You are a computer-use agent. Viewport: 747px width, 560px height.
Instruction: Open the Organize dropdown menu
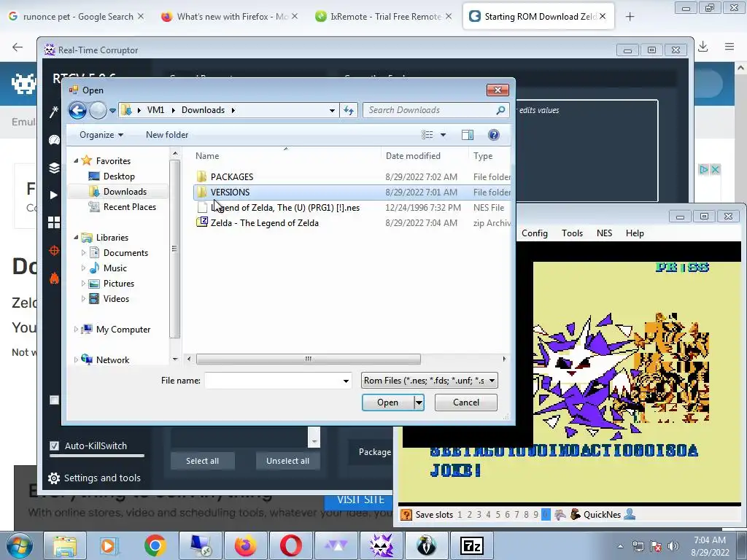101,135
